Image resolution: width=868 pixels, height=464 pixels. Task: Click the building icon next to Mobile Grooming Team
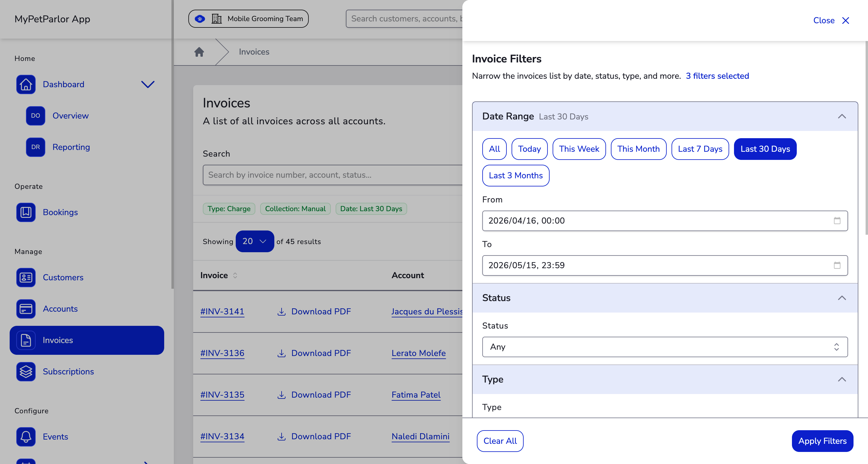[216, 18]
